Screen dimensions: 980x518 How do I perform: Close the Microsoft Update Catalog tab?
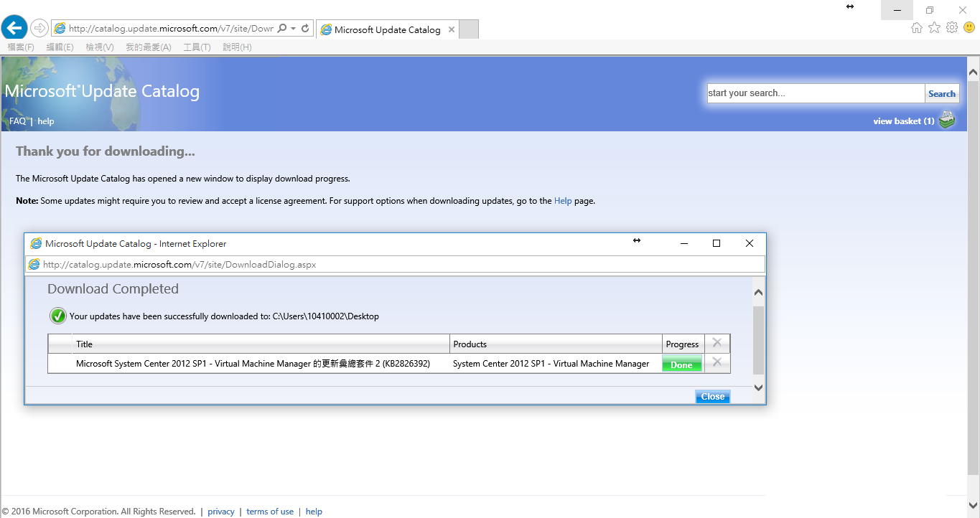[x=452, y=29]
